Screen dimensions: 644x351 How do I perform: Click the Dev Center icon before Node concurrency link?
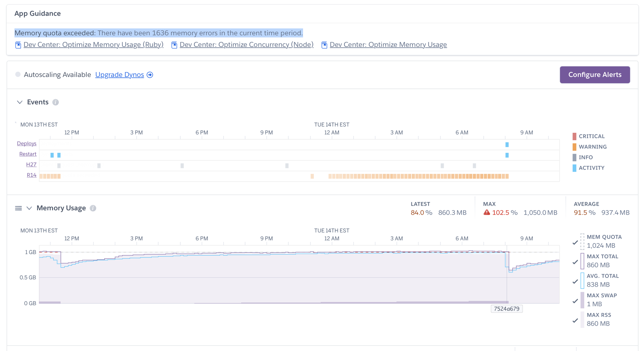174,45
